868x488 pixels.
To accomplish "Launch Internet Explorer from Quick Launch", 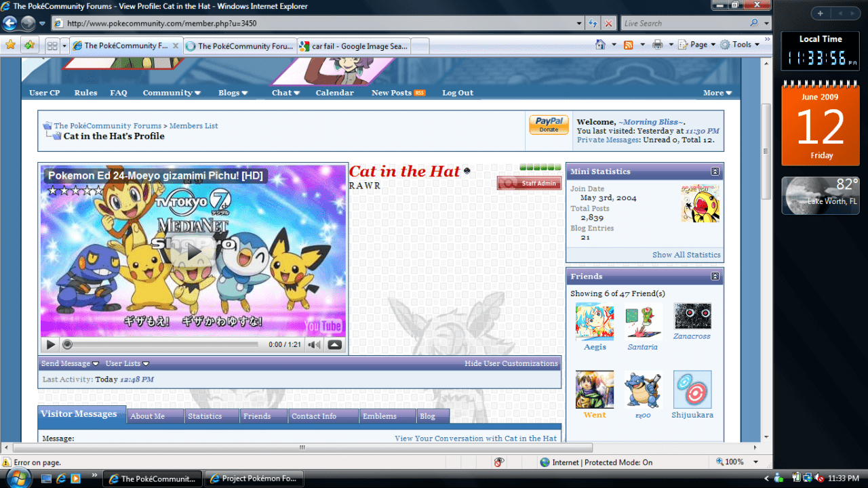I will (x=61, y=479).
